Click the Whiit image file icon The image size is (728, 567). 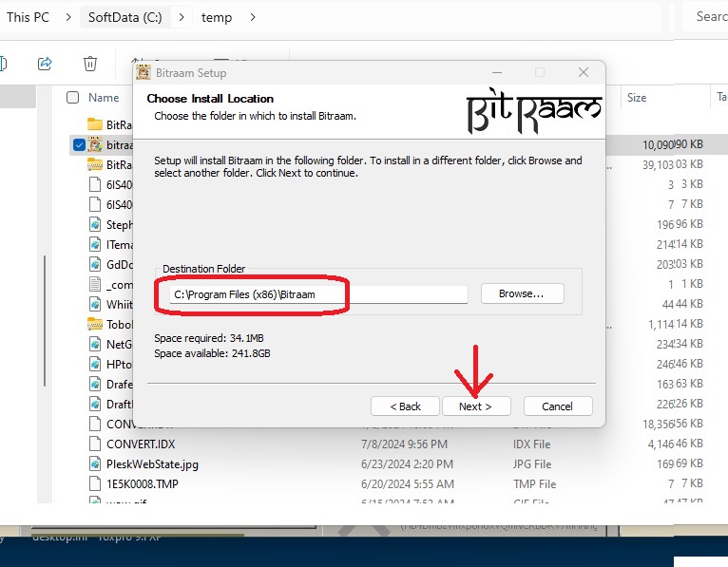tap(95, 304)
